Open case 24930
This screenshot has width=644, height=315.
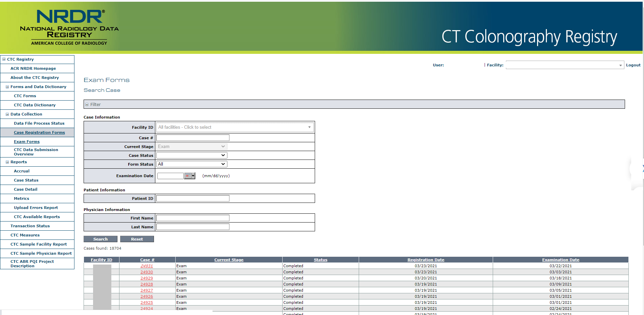click(147, 272)
